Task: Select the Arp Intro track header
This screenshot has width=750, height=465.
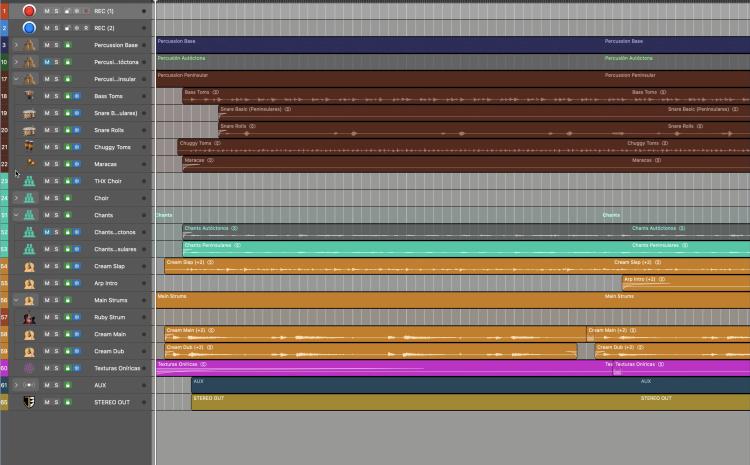Action: [107, 283]
